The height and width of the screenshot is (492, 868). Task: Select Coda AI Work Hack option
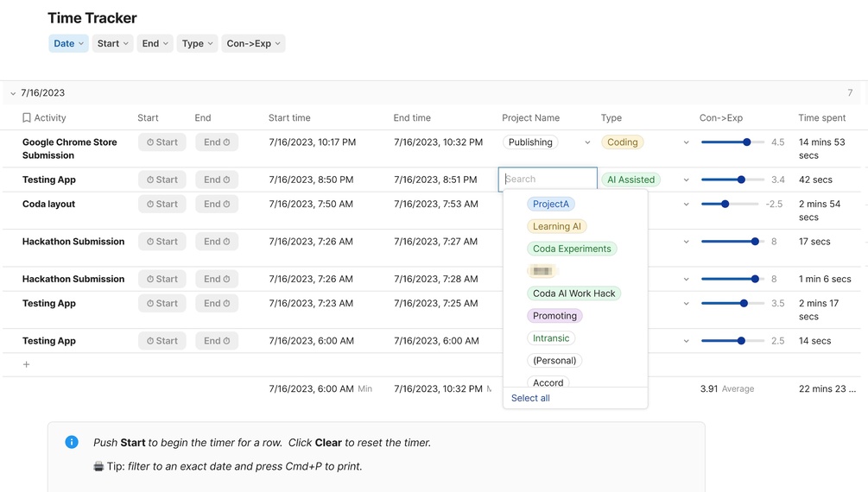pos(573,293)
